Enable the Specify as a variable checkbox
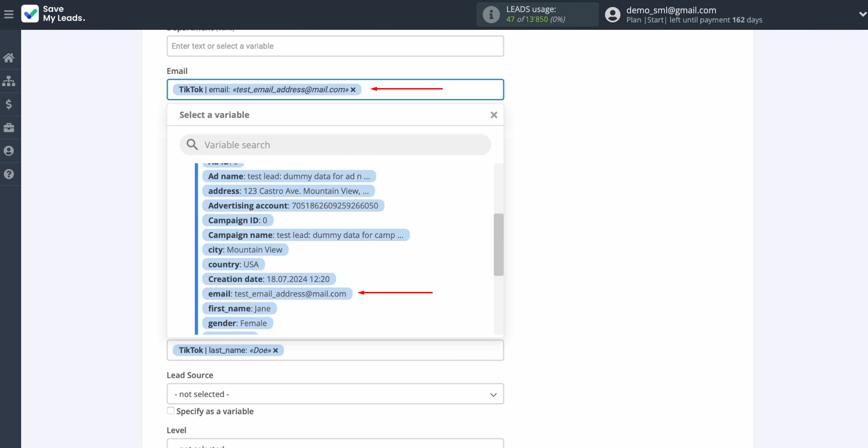868x448 pixels. (x=170, y=411)
